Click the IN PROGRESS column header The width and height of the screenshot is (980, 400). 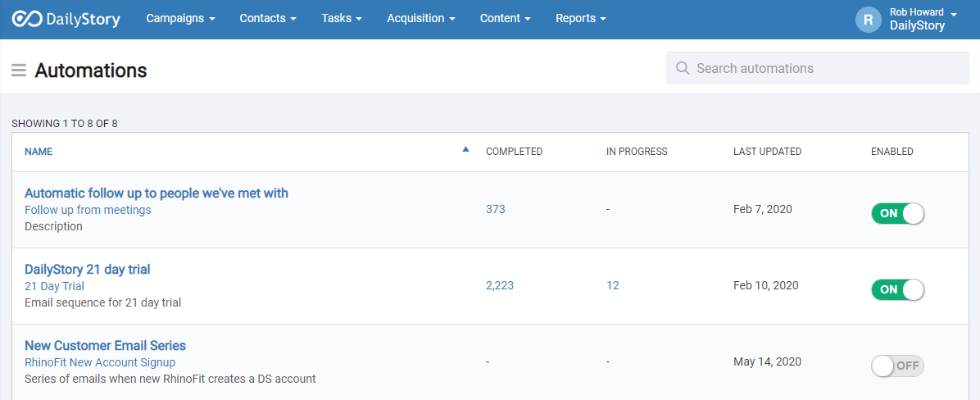tap(637, 152)
